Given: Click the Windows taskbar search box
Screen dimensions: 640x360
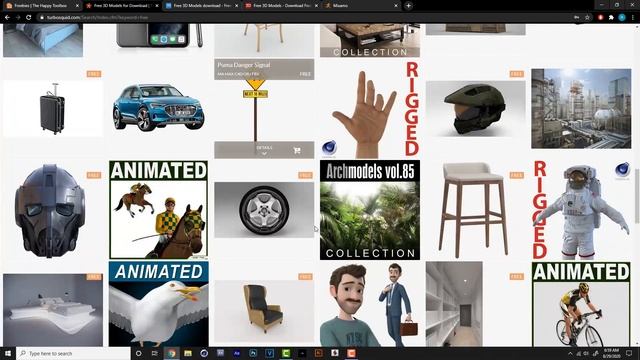Looking at the screenshot, I should click(x=73, y=353).
